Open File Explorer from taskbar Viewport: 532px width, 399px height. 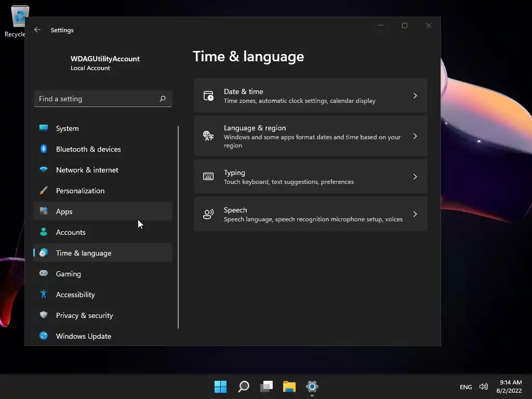coord(289,387)
